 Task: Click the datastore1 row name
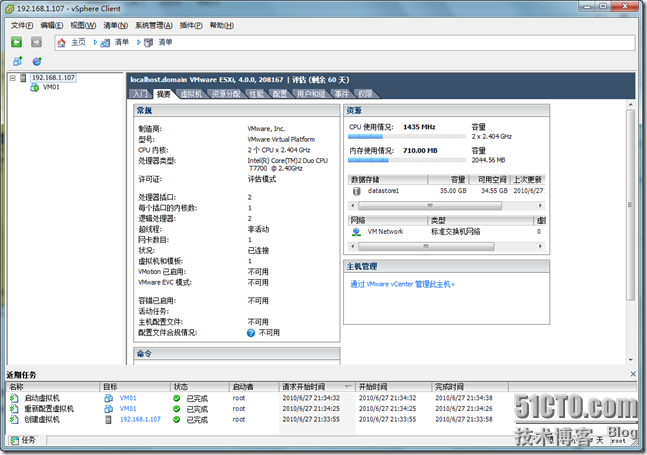(x=383, y=191)
